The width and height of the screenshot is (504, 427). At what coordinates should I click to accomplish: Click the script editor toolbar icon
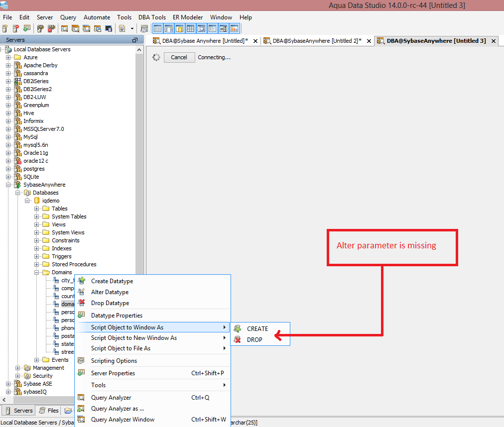[122, 28]
